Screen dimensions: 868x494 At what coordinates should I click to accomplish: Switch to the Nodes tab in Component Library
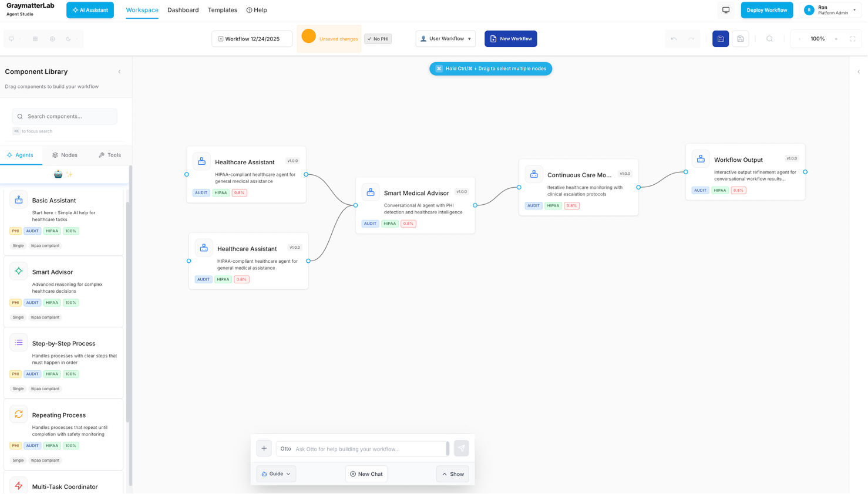[65, 154]
